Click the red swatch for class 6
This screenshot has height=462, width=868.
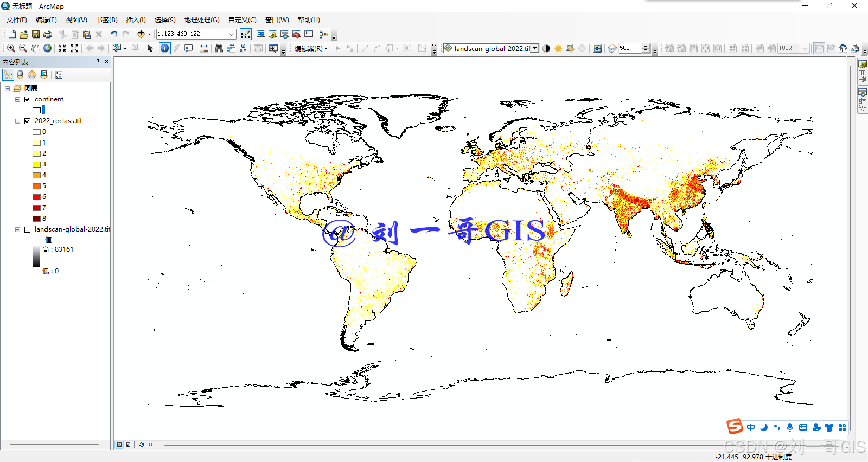(36, 197)
